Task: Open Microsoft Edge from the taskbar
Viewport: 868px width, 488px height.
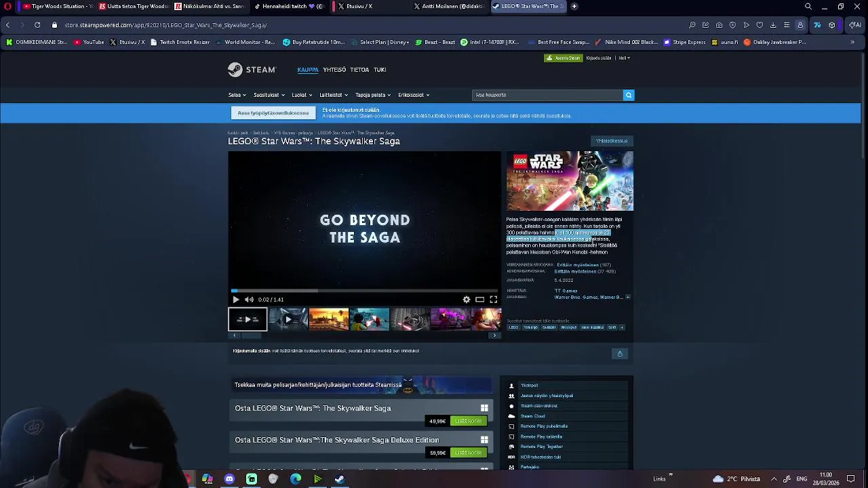Action: [296, 479]
